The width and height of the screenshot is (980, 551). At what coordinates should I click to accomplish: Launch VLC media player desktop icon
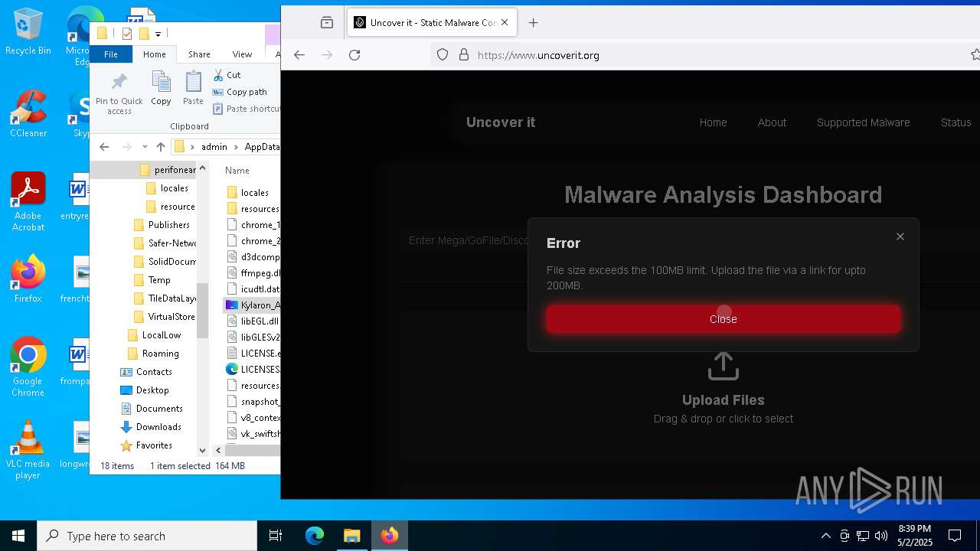pos(28,450)
